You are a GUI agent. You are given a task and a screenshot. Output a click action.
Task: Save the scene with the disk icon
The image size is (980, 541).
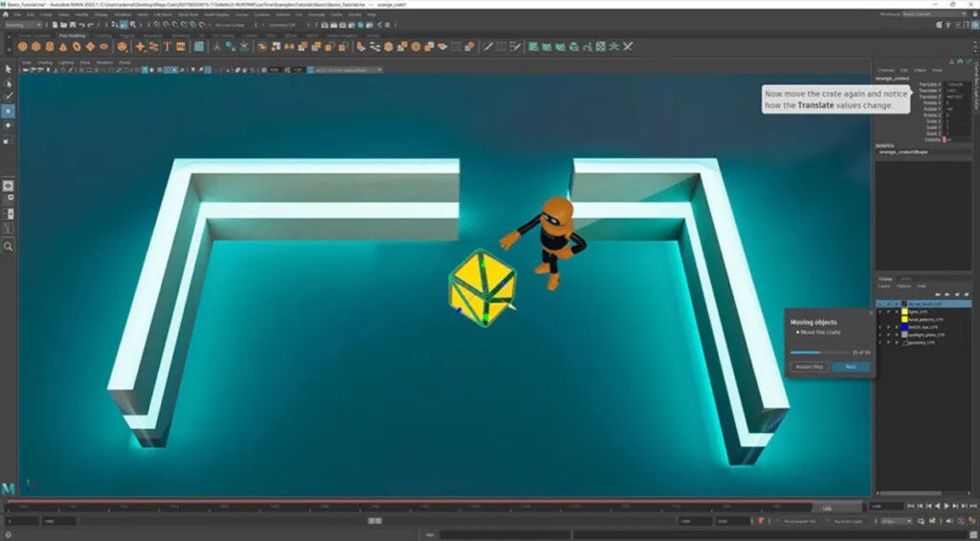pyautogui.click(x=73, y=25)
